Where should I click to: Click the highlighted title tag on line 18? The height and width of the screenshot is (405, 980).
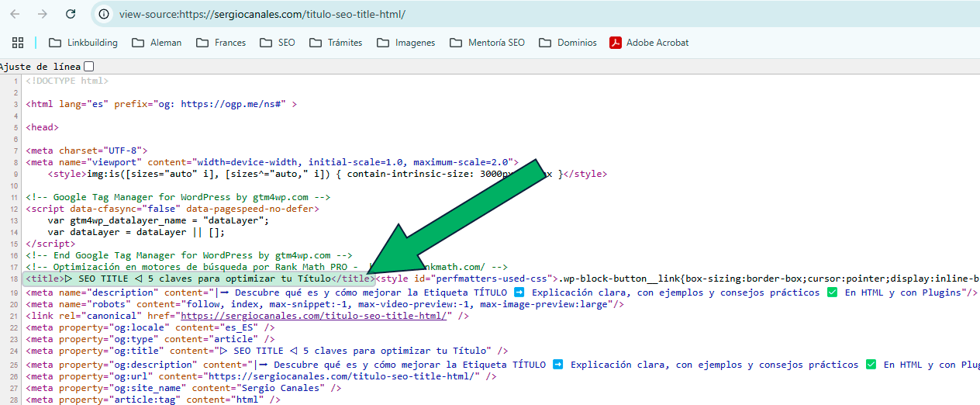click(198, 279)
